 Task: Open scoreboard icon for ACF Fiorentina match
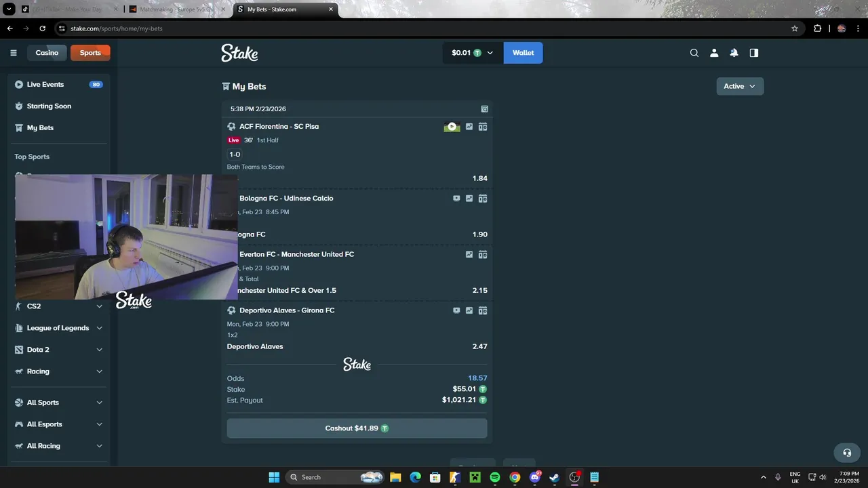[483, 127]
